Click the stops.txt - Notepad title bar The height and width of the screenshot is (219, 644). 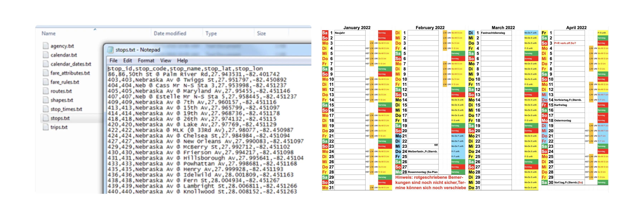pyautogui.click(x=209, y=50)
